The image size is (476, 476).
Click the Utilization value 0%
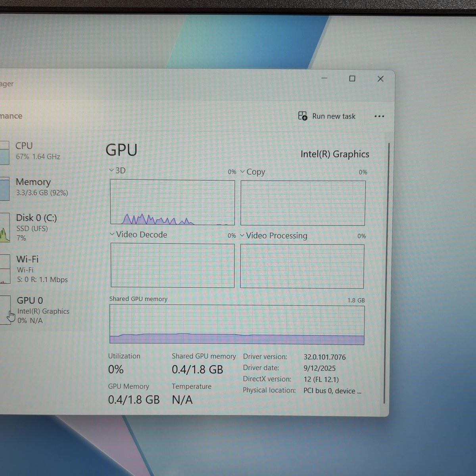(x=116, y=370)
